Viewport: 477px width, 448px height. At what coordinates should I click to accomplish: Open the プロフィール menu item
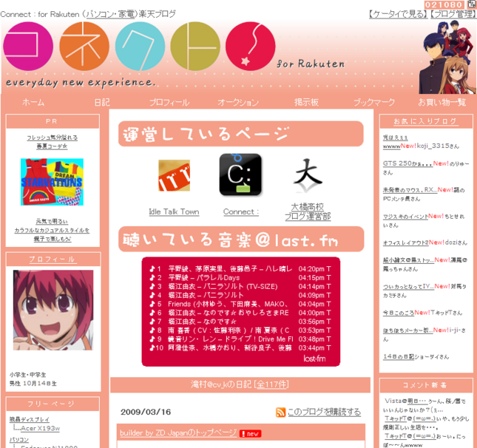(x=169, y=102)
